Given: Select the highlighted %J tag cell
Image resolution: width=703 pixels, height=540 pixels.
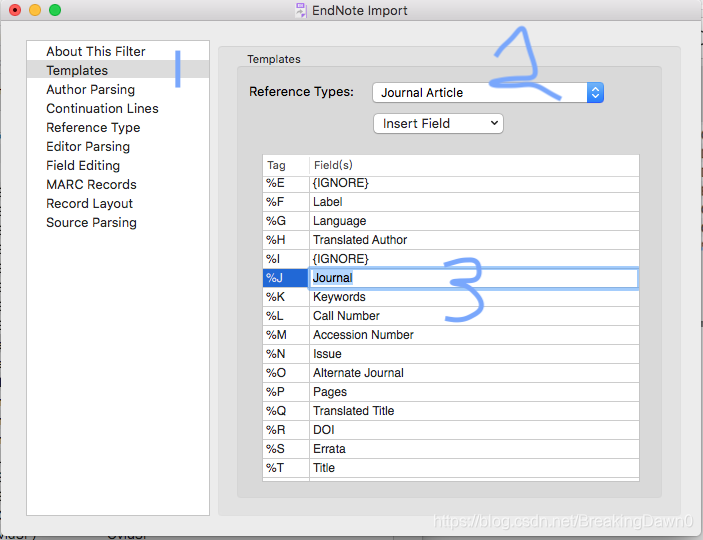Looking at the screenshot, I should 286,278.
